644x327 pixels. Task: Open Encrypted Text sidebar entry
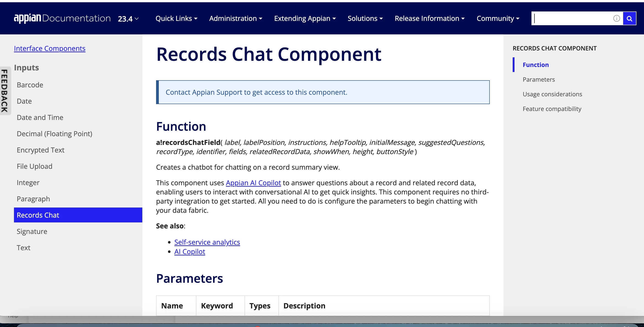[41, 150]
